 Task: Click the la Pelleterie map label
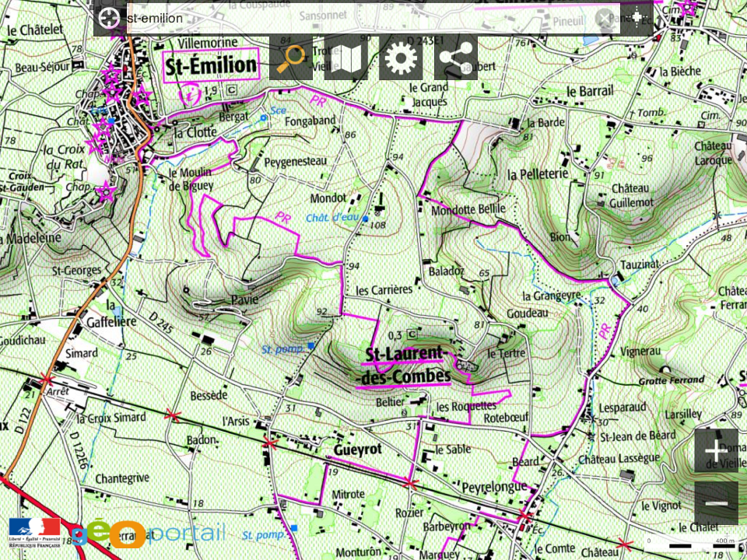point(539,173)
